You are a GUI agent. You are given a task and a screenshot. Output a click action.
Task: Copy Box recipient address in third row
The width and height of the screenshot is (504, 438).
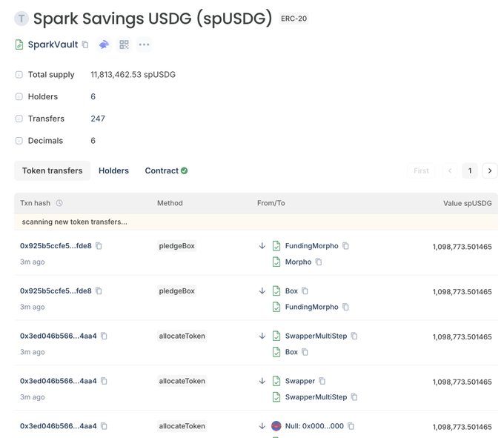point(305,352)
